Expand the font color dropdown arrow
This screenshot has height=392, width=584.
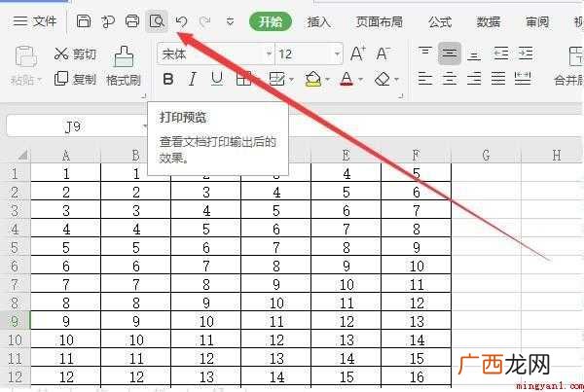(360, 80)
